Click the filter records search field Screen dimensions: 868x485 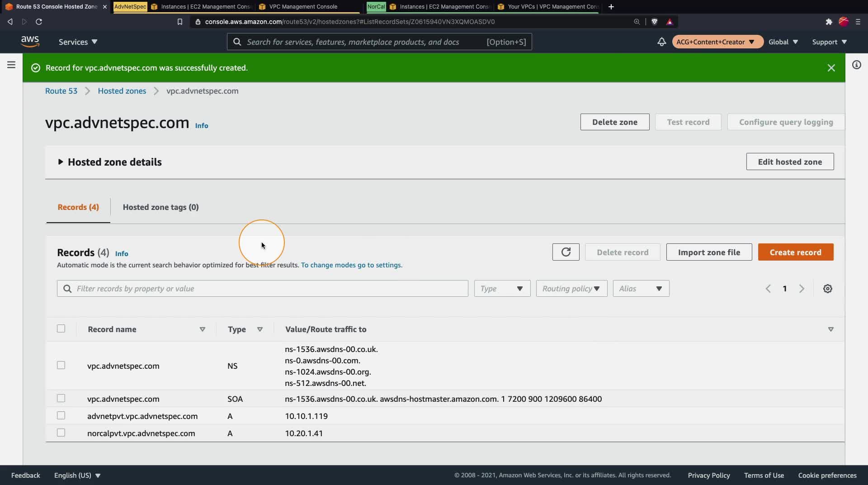click(x=262, y=289)
